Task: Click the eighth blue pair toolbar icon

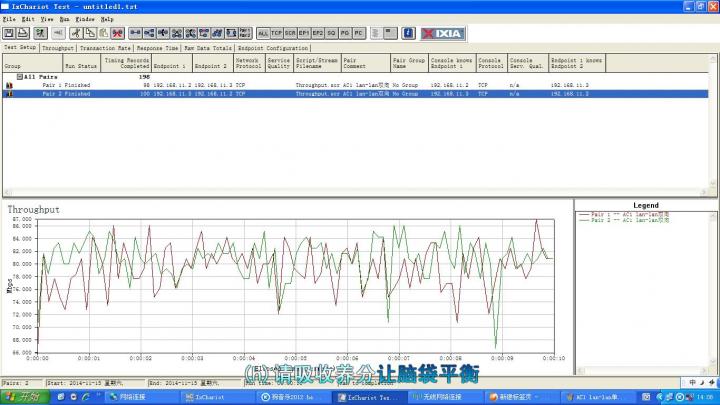Action: [x=231, y=33]
